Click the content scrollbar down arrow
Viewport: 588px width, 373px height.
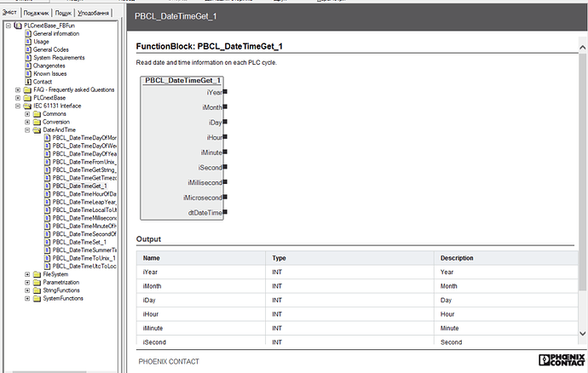pyautogui.click(x=582, y=333)
